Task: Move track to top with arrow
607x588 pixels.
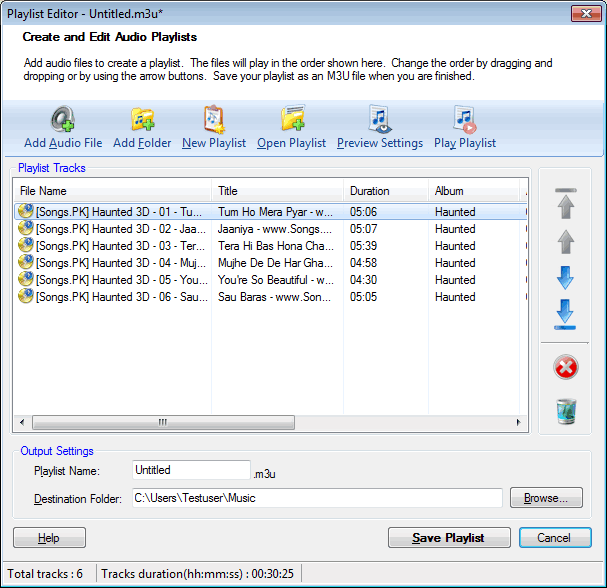Action: [565, 203]
